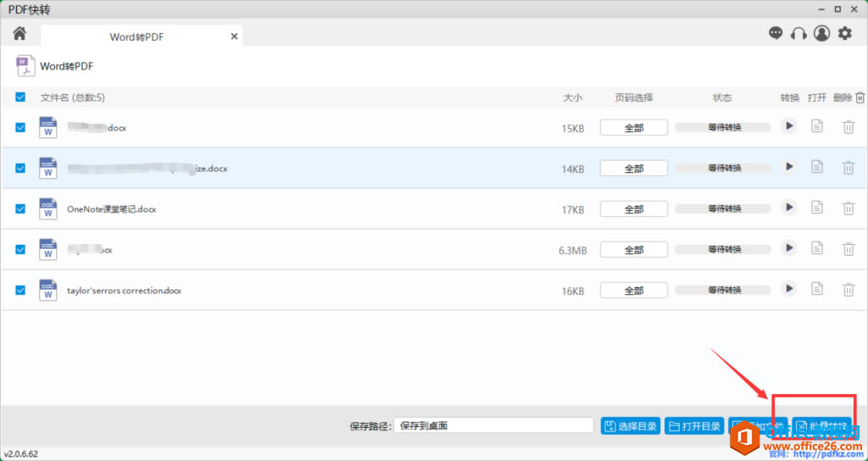The height and width of the screenshot is (461, 868).
Task: Click the 页码选择 column header
Action: point(634,97)
